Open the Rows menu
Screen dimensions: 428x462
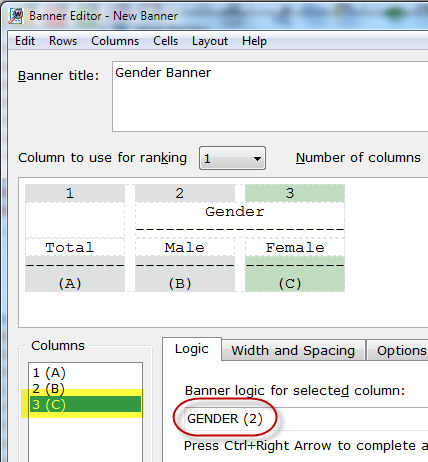(63, 41)
